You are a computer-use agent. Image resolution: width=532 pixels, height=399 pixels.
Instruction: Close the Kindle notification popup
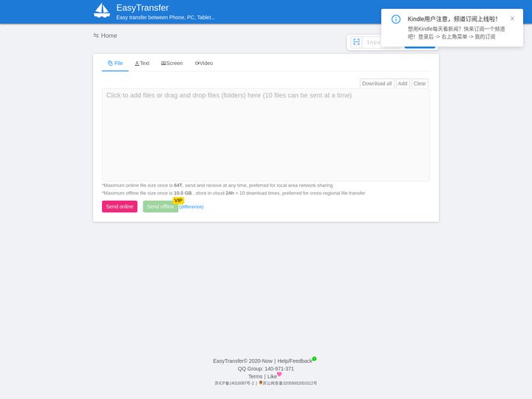(512, 18)
